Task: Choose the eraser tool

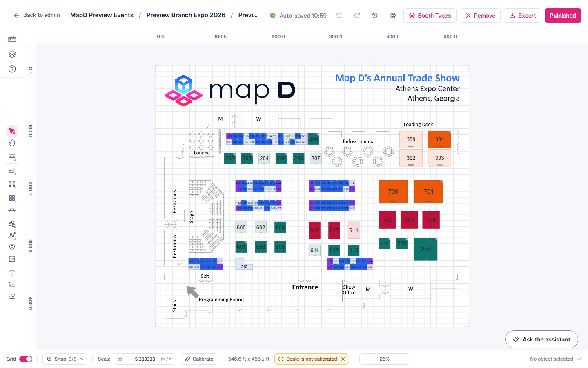Action: (x=12, y=296)
